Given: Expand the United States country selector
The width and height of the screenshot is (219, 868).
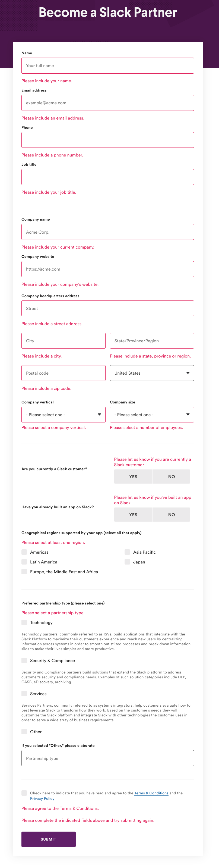Looking at the screenshot, I should point(152,373).
